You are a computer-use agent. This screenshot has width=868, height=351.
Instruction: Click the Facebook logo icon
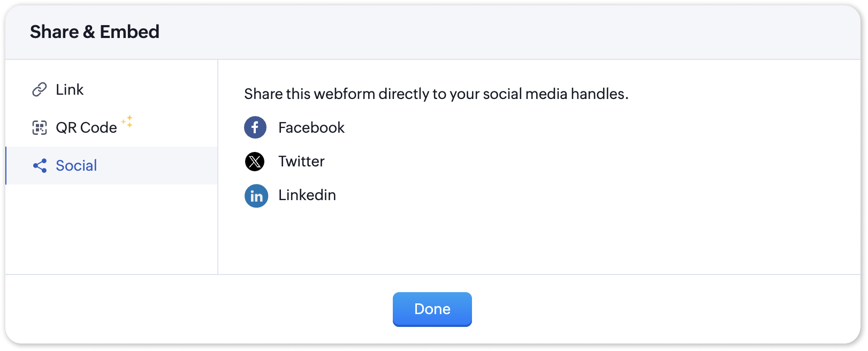[x=255, y=127]
